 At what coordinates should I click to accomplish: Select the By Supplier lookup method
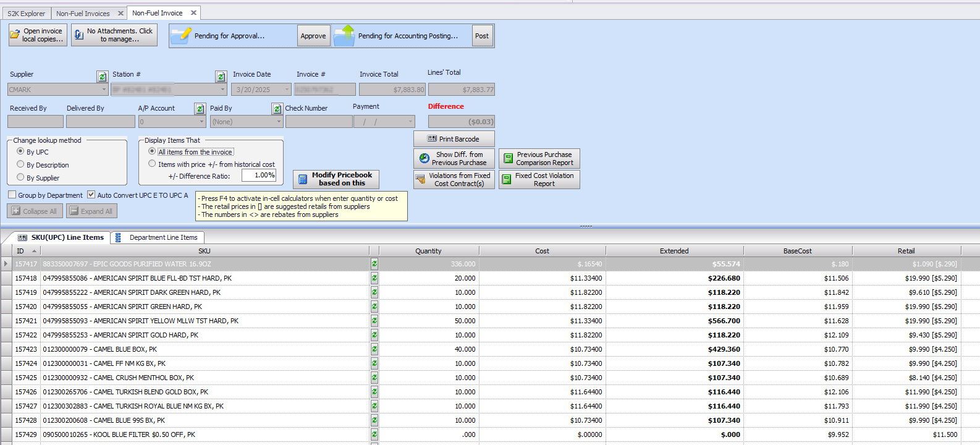pos(20,177)
